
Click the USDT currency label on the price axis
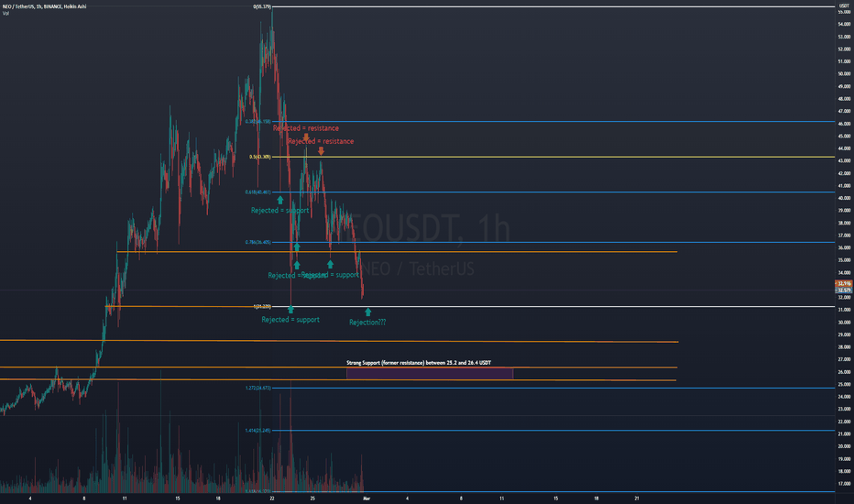845,5
